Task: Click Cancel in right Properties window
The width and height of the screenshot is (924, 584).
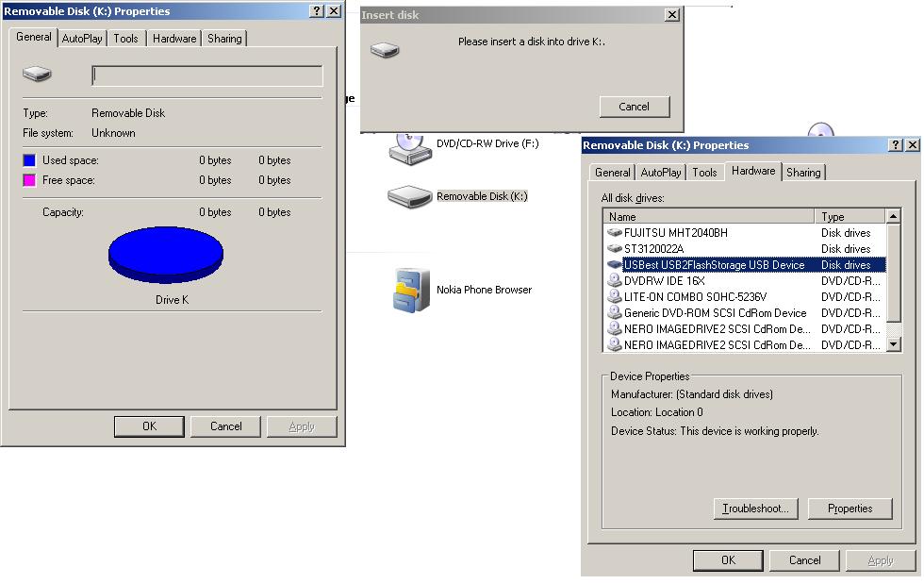Action: 804,560
